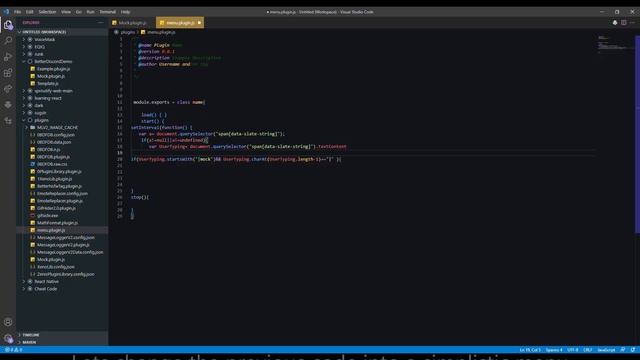Click the plugins breadcrumb
The image size is (640, 360).
128,32
